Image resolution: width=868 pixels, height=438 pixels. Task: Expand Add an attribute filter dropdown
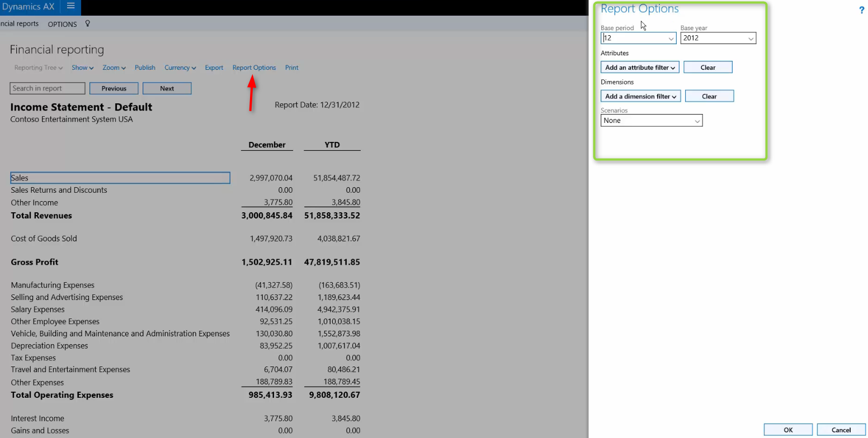pos(640,67)
